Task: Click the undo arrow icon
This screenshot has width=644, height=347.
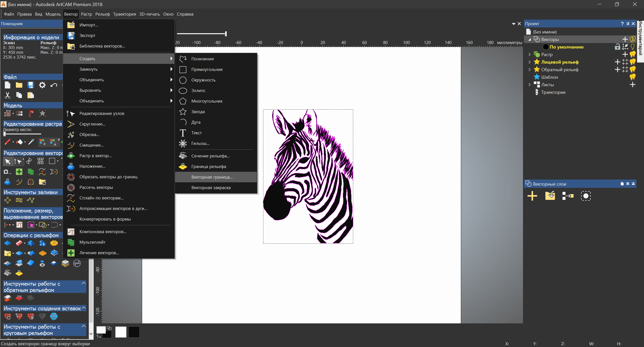Action: pyautogui.click(x=54, y=85)
